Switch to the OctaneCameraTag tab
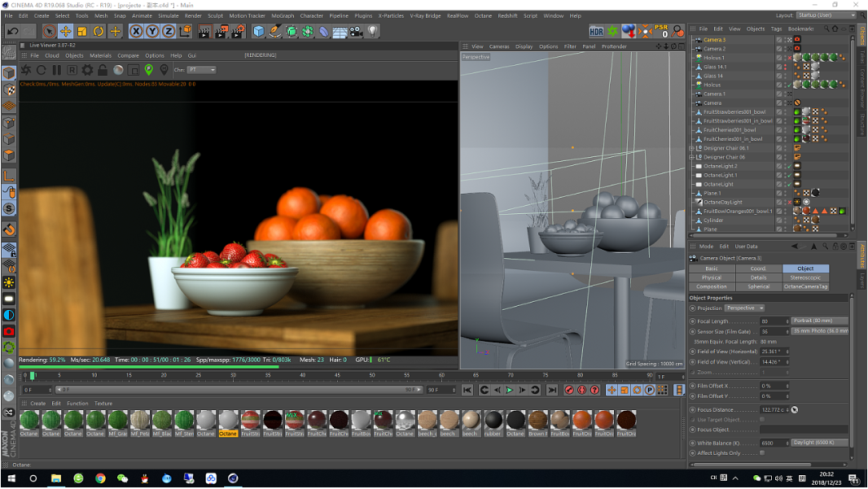 pyautogui.click(x=805, y=286)
